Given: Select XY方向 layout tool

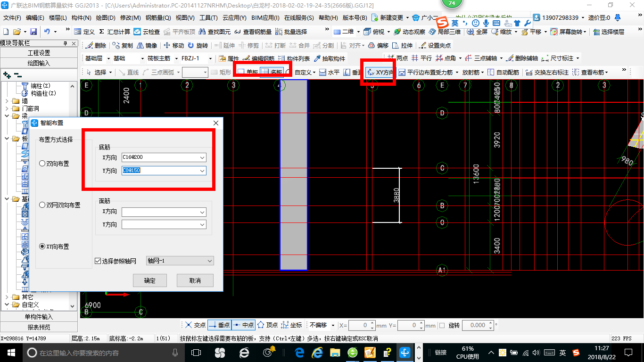Looking at the screenshot, I should (380, 72).
